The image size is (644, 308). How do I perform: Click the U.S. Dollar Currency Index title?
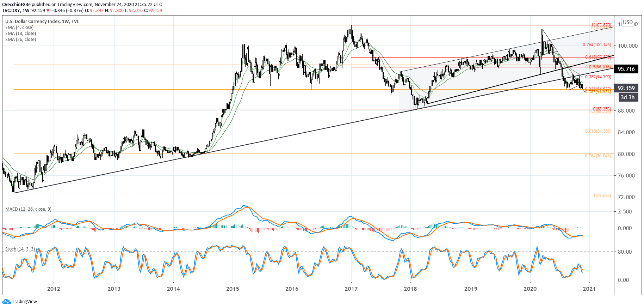click(42, 22)
